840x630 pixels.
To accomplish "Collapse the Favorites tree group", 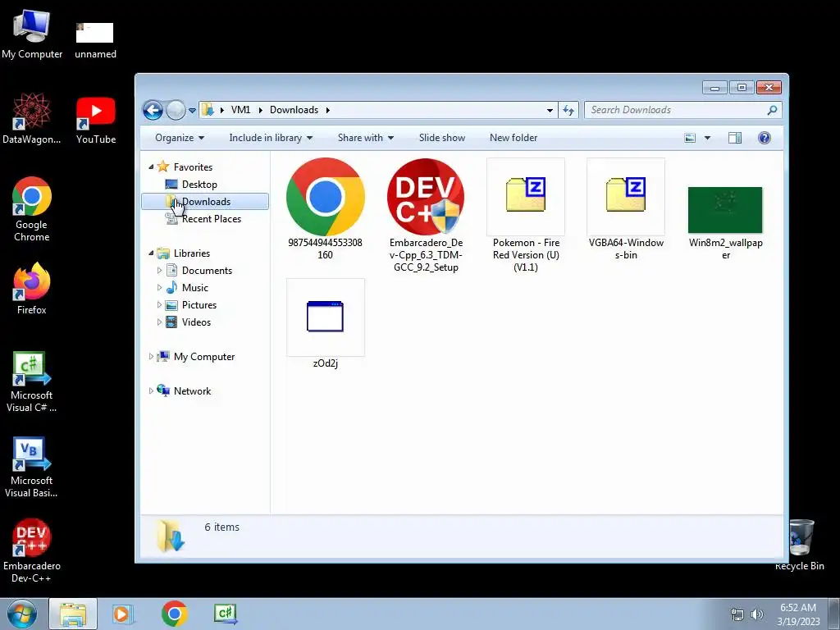I will (x=151, y=167).
